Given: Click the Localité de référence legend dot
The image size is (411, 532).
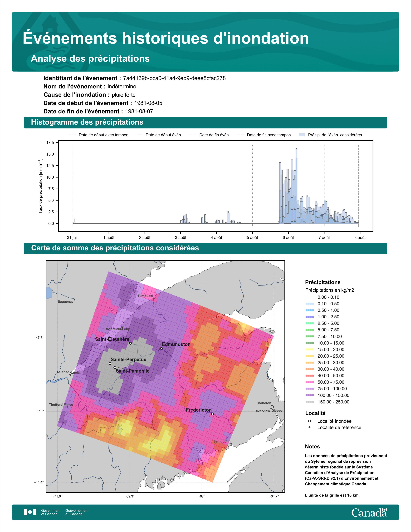Looking at the screenshot, I should (309, 427).
